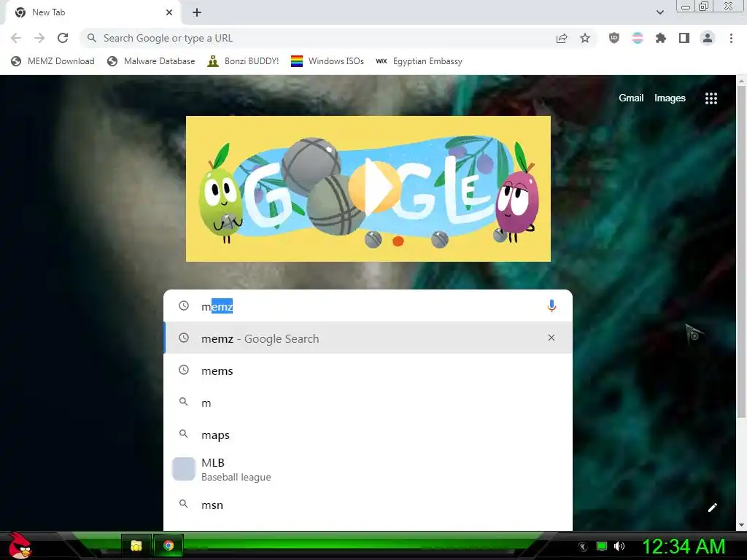Choose the maps suggestion
The width and height of the screenshot is (747, 560).
(368, 435)
